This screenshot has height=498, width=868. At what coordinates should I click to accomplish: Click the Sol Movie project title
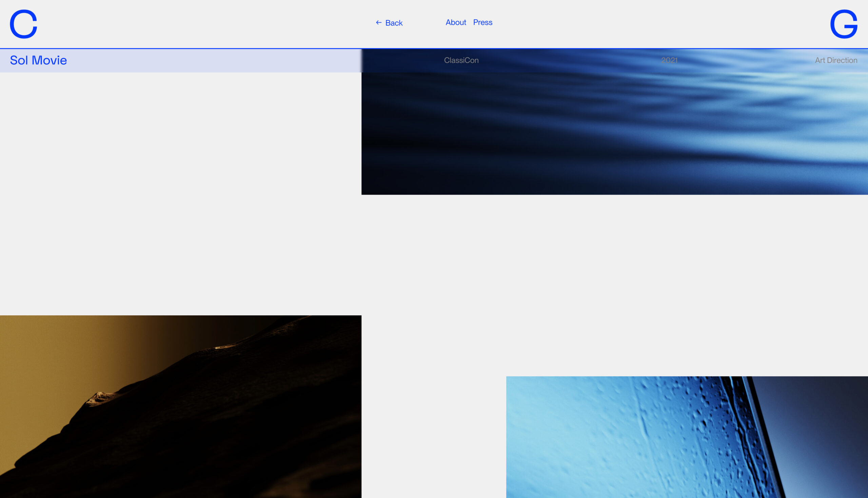click(38, 61)
